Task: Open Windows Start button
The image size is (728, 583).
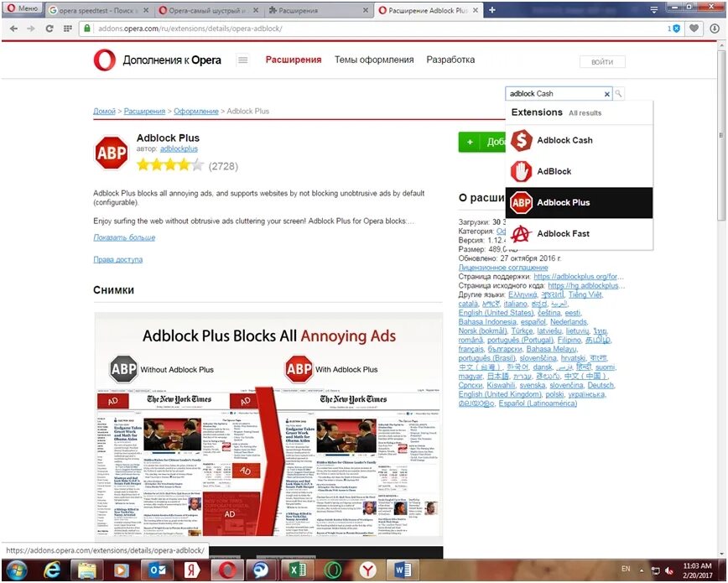Action: click(16, 570)
